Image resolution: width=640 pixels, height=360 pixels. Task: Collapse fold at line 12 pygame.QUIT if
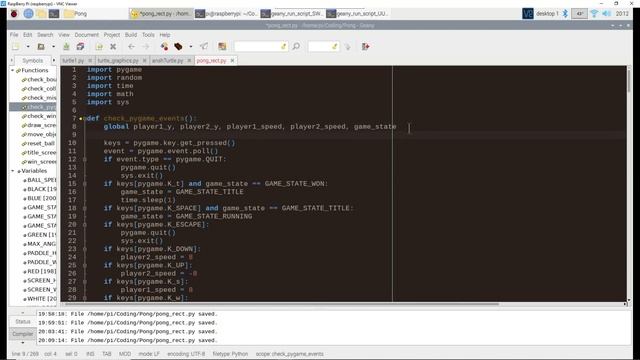point(84,159)
